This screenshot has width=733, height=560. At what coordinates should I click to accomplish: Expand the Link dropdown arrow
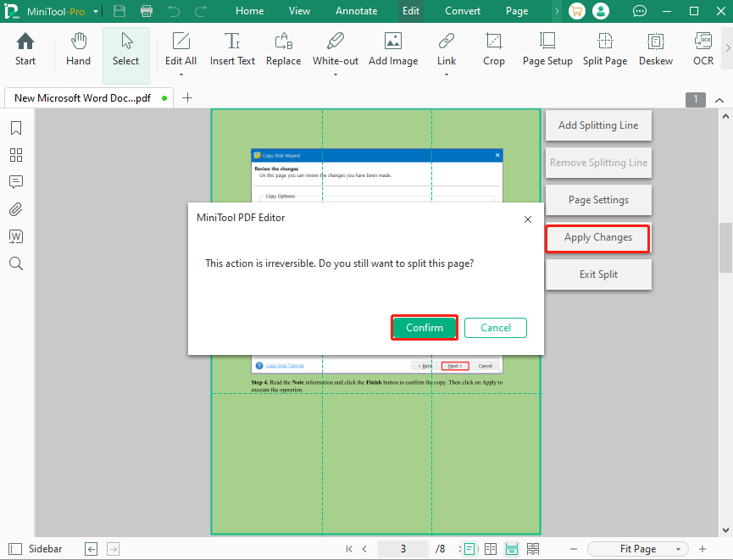point(447,75)
